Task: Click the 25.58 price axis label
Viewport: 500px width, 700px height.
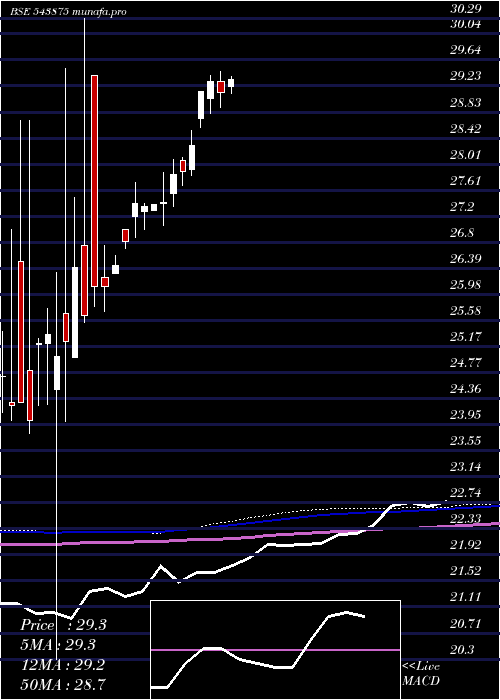Action: pos(465,311)
